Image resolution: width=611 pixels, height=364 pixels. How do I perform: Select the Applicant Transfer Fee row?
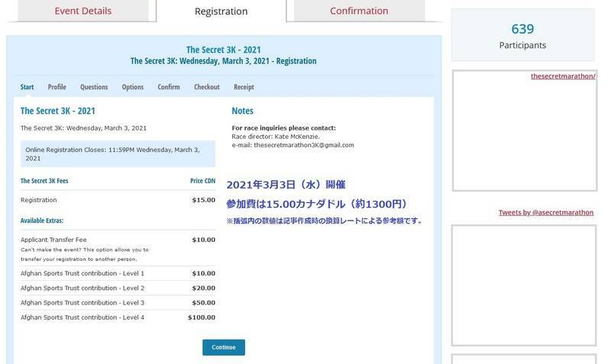(118, 249)
